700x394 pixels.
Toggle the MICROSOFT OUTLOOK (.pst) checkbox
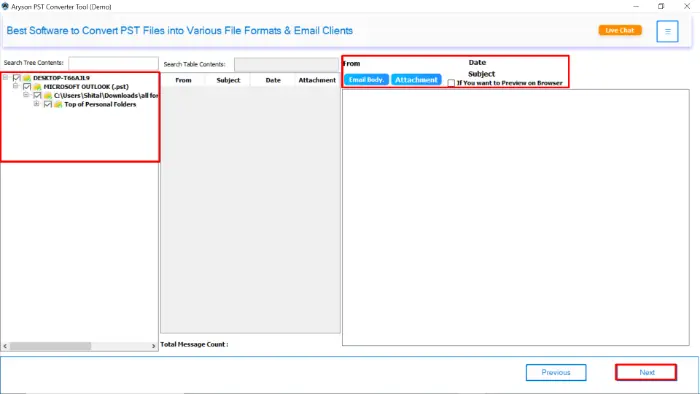point(27,87)
